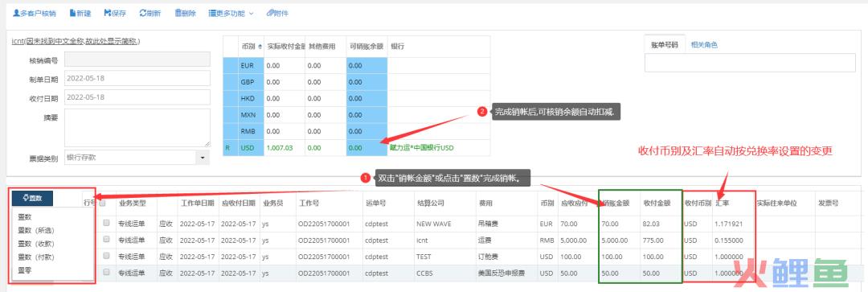Click the input box under 账单号码 tab
This screenshot has width=868, height=292.
click(x=750, y=64)
